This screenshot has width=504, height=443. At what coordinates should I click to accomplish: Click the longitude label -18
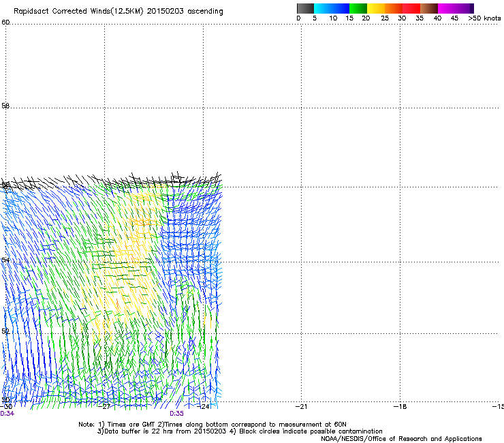point(400,407)
